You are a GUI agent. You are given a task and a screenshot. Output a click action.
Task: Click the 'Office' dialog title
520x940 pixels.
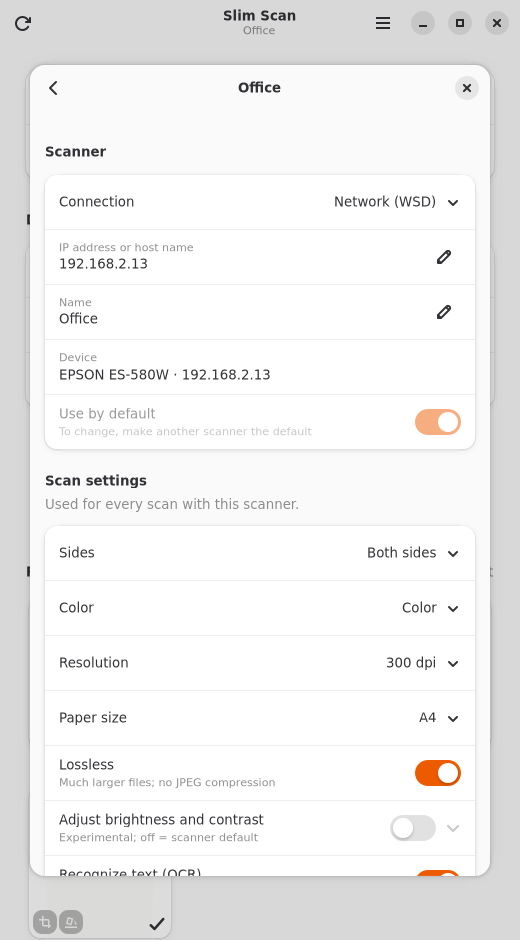[259, 88]
